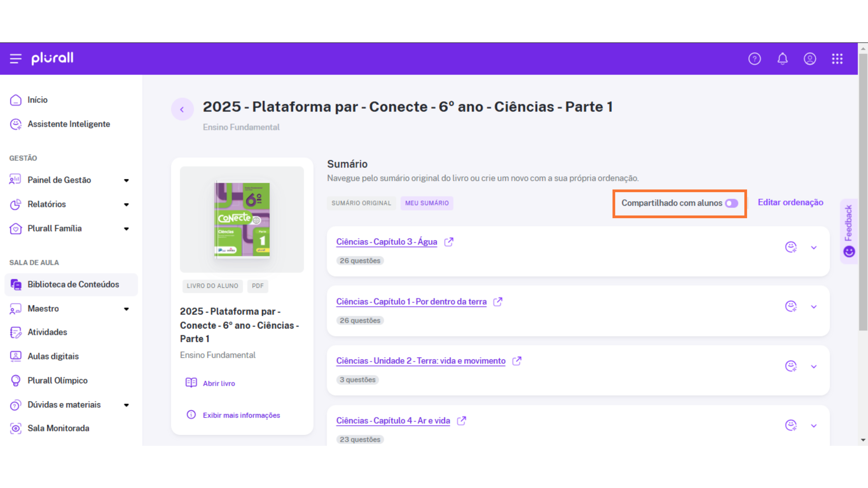Expand Maestro submenu arrow
The image size is (868, 488).
126,309
